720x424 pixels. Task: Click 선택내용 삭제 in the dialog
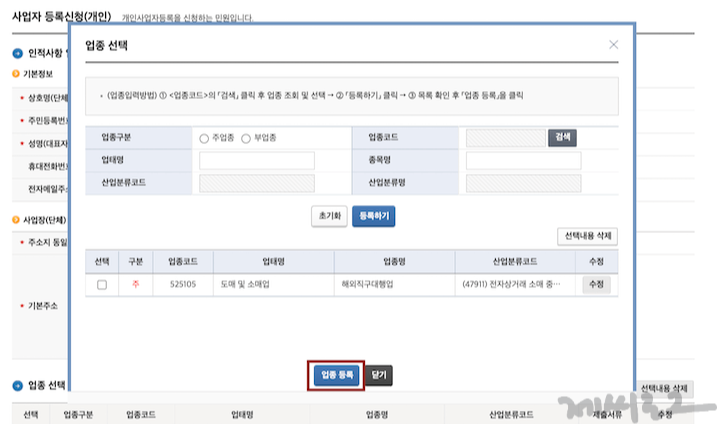pos(587,236)
